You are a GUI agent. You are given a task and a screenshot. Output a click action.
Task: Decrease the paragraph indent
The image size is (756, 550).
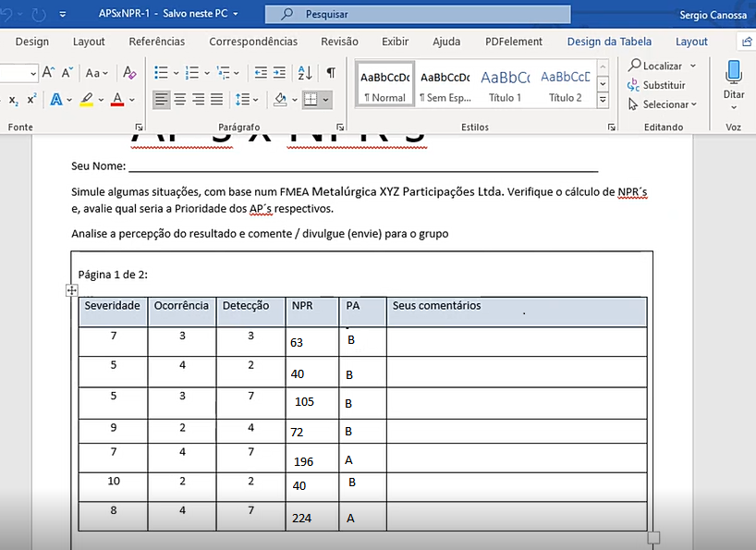pos(261,73)
